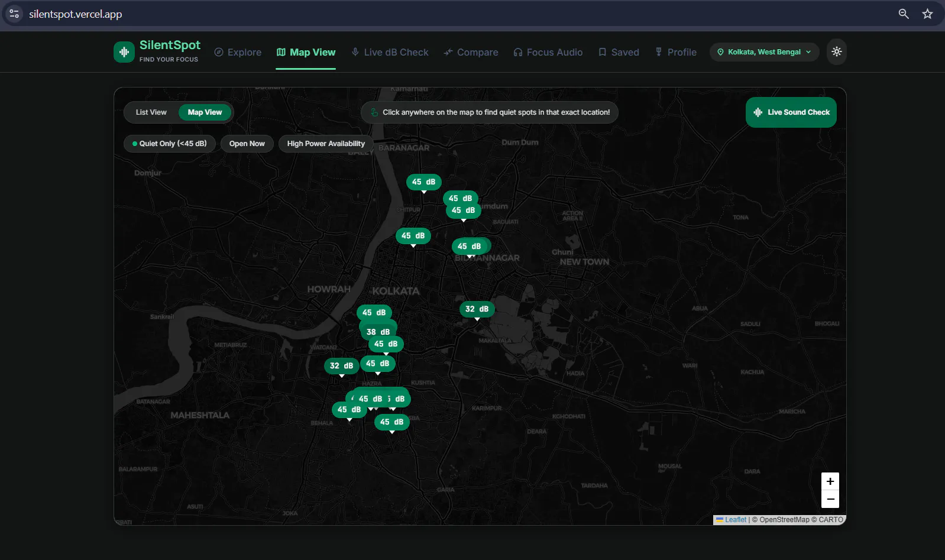
Task: Select the 32 dB marker near Watganj
Action: pyautogui.click(x=341, y=366)
